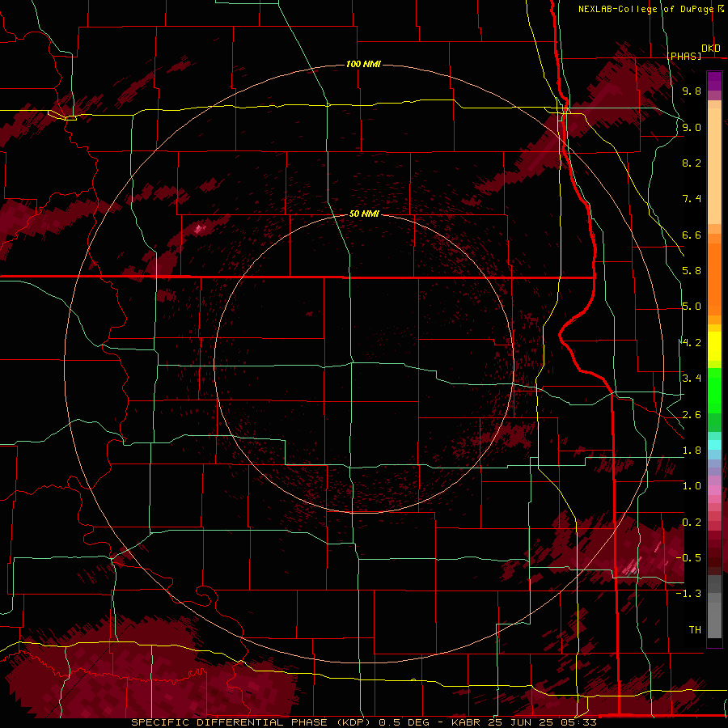Image resolution: width=728 pixels, height=728 pixels.
Task: Click the bright pink echo northwest of 50 NMI ring
Action: [x=199, y=228]
